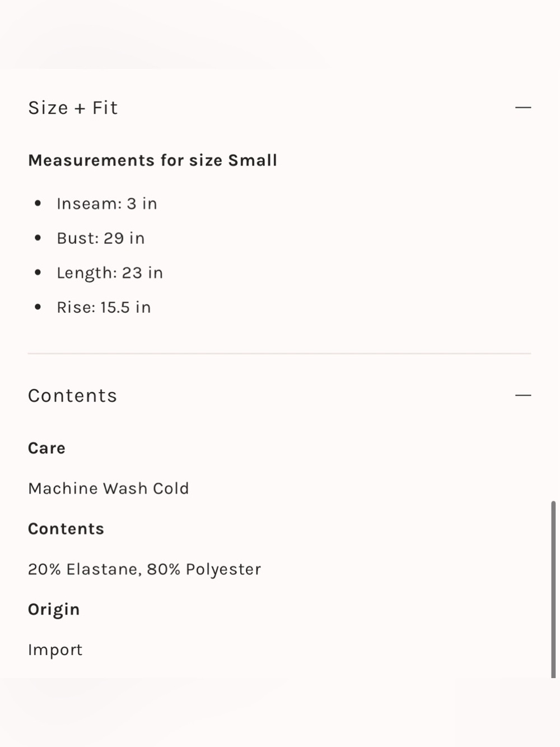
Task: Click the Inseam: 3 in item
Action: pyautogui.click(x=107, y=203)
